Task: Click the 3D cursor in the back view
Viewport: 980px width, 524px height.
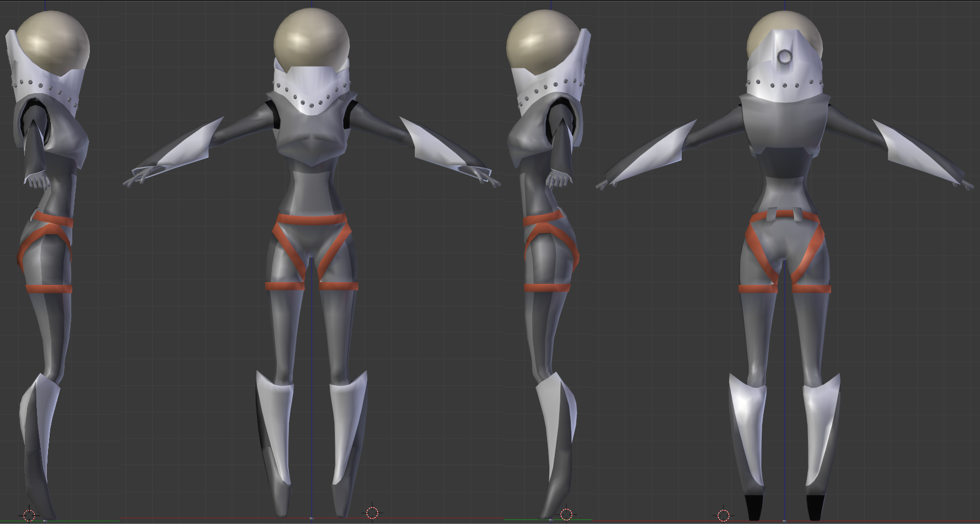Action: pyautogui.click(x=723, y=515)
